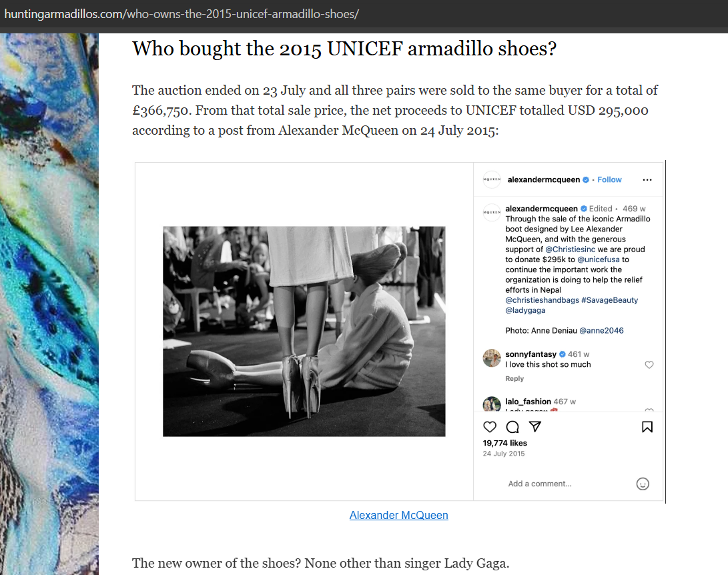Screen dimensions: 728x575
Task: Open the @unicefusa mention
Action: tap(600, 259)
